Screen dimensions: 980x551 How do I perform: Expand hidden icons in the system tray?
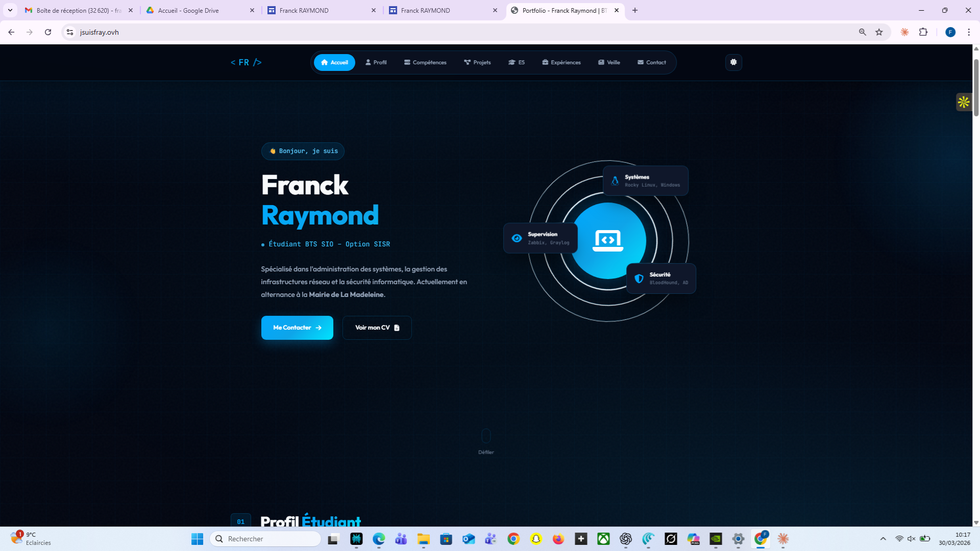pos(883,539)
